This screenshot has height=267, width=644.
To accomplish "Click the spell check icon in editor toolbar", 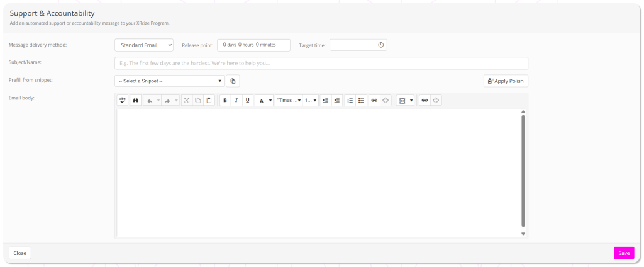I will pos(123,100).
